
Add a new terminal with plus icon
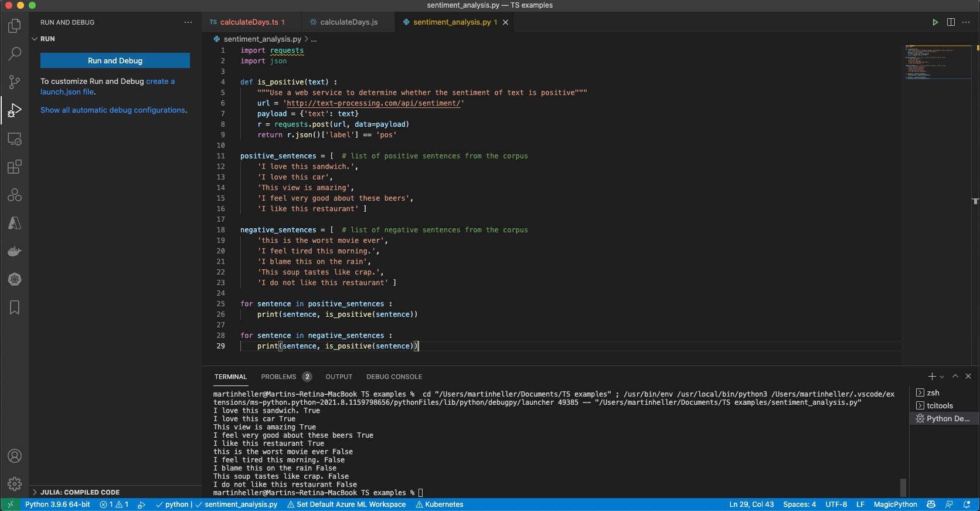[x=932, y=377]
